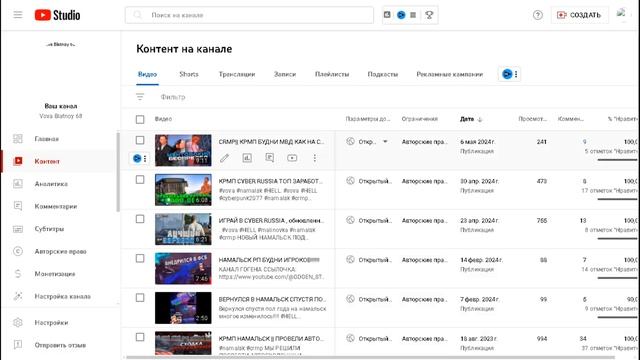Open the help question mark icon
Viewport: 640px width, 360px height.
point(538,15)
